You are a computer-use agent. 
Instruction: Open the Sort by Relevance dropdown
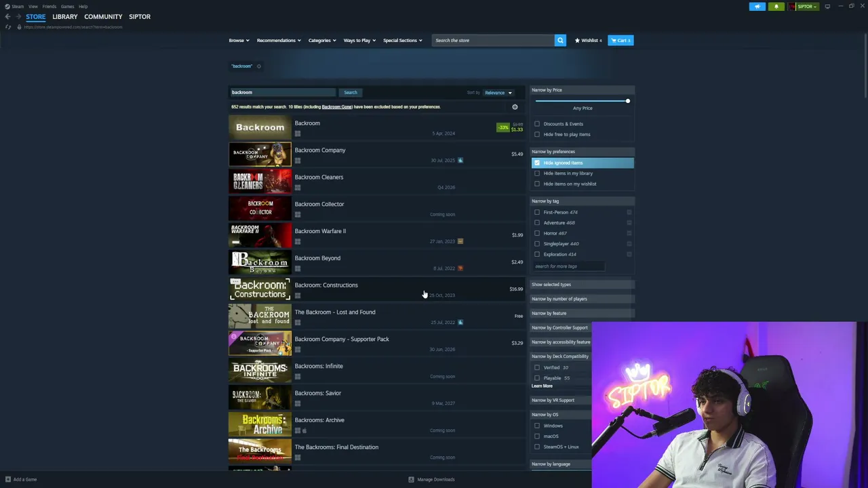(x=498, y=93)
